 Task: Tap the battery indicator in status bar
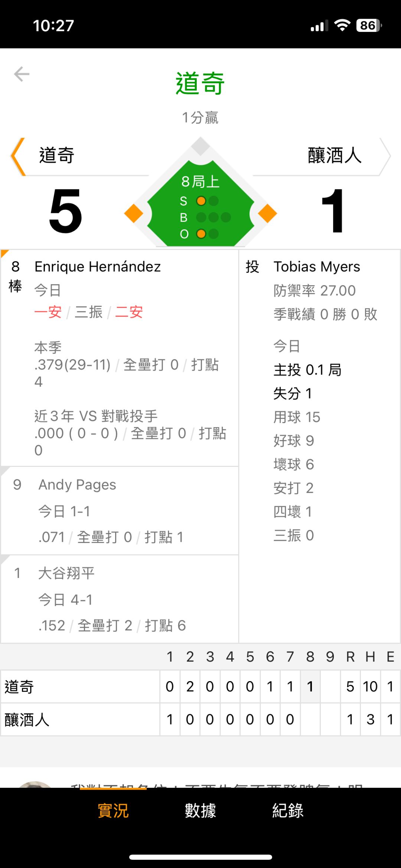pos(369,26)
